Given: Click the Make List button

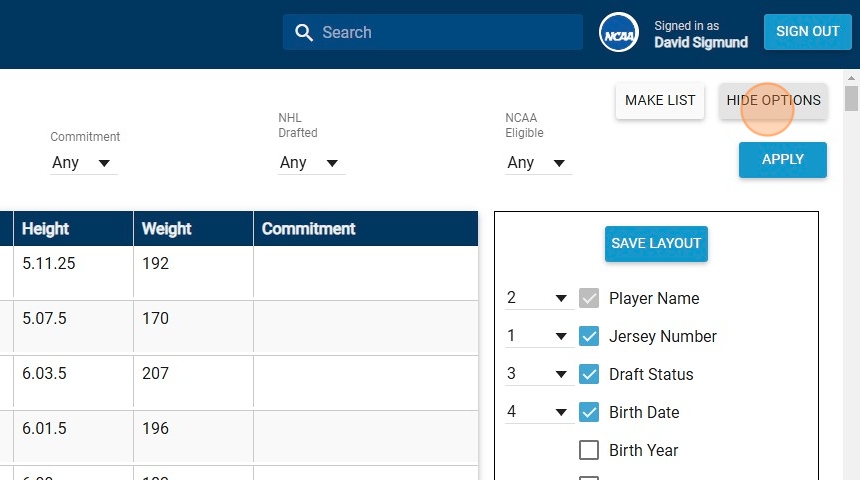Looking at the screenshot, I should click(660, 101).
